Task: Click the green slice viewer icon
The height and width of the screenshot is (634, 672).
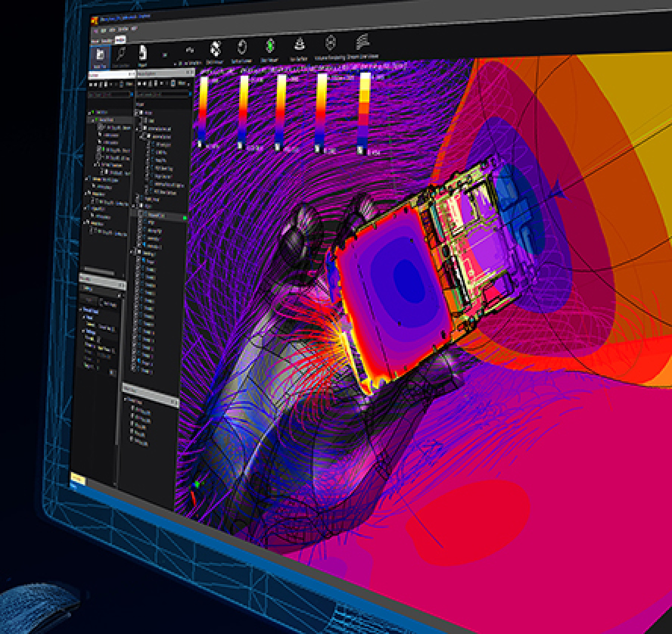Action: (270, 46)
